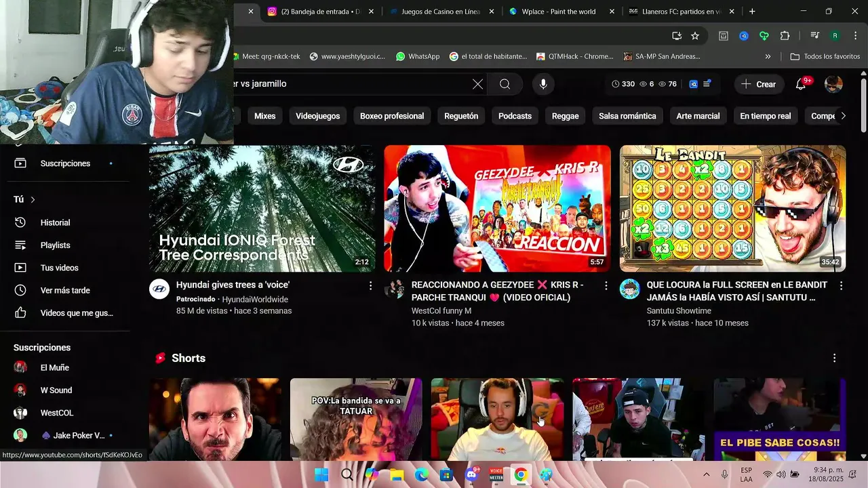Image resolution: width=868 pixels, height=488 pixels.
Task: Open Santutu Showtime channel avatar
Action: 629,289
